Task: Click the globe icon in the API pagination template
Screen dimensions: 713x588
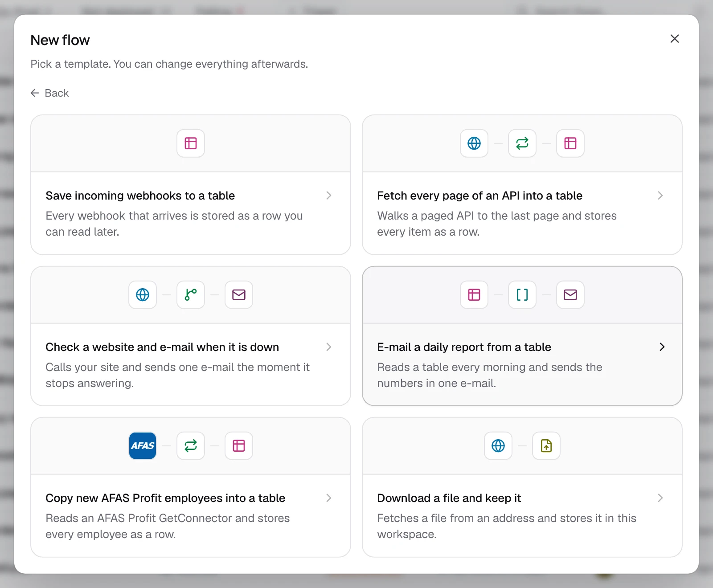Action: (474, 143)
